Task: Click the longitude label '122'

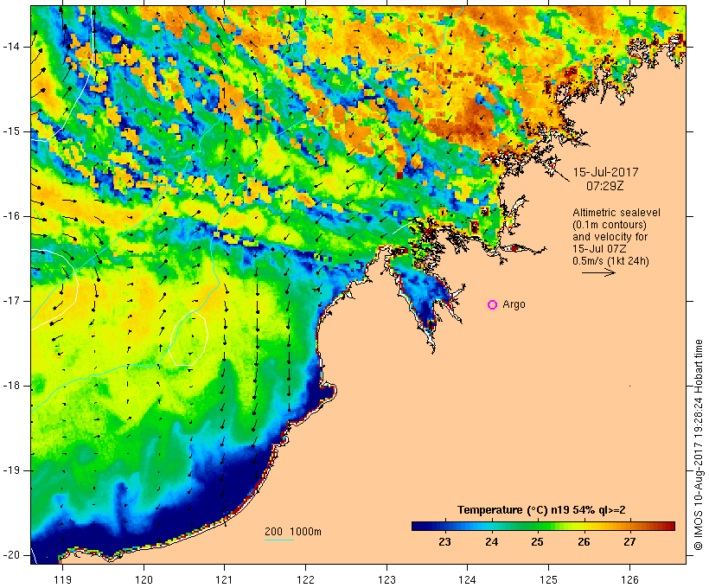Action: (306, 579)
